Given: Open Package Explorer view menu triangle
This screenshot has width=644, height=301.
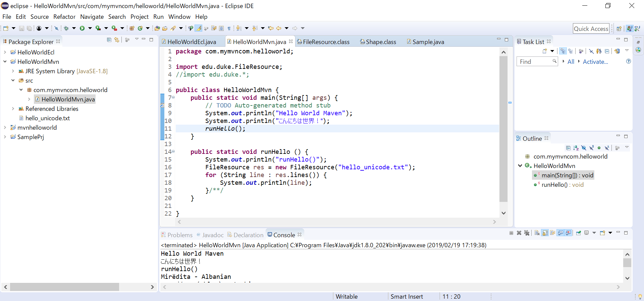Looking at the screenshot, I should coord(137,39).
